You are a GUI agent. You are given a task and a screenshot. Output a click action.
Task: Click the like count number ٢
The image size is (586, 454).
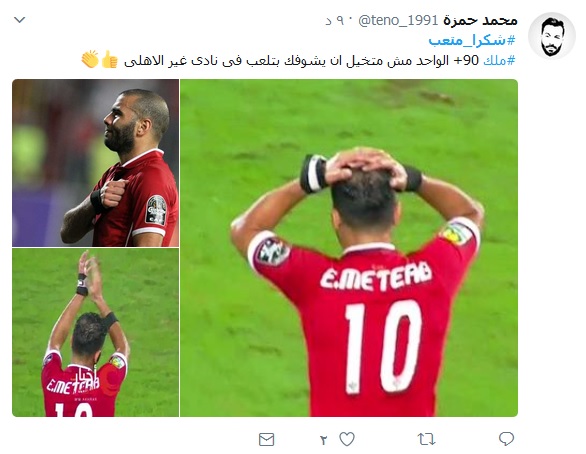(324, 440)
